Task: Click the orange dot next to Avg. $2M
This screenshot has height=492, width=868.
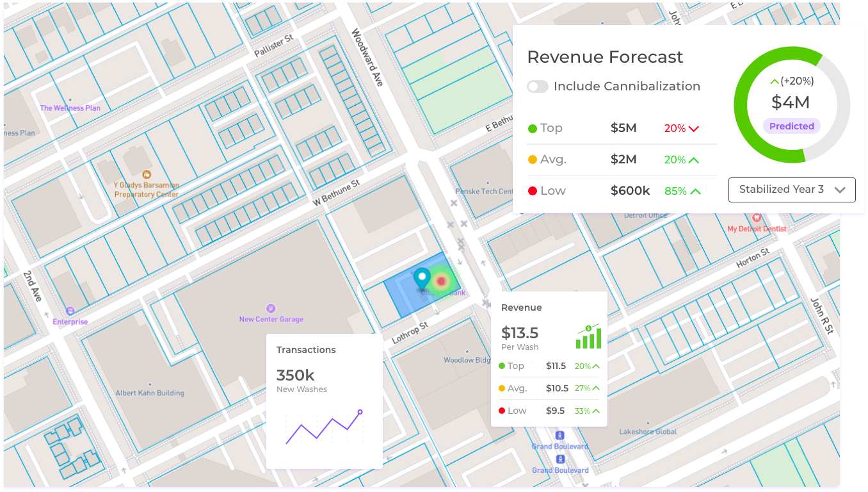Action: coord(532,160)
